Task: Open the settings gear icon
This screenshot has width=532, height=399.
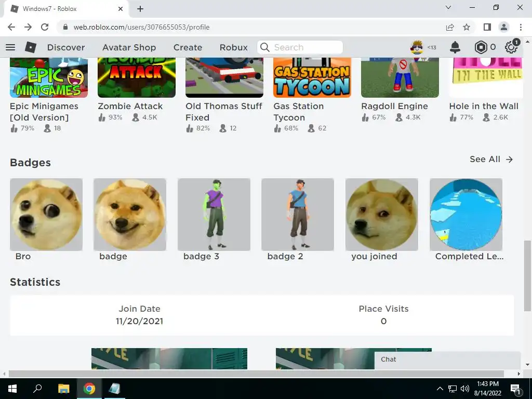Action: [511, 47]
